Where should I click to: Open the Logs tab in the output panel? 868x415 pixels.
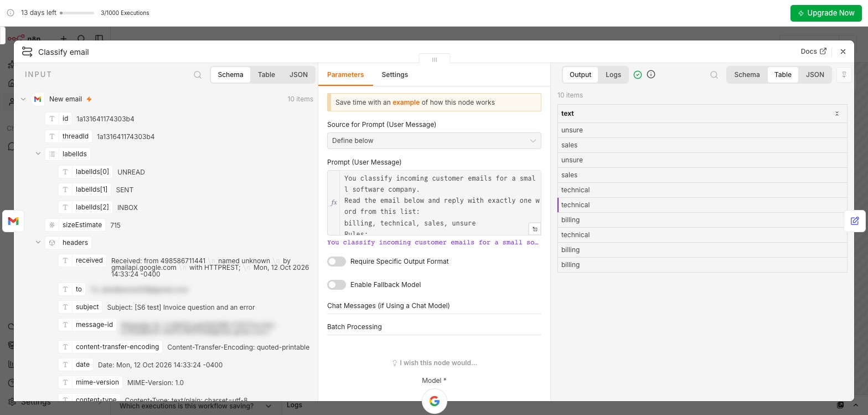tap(613, 75)
